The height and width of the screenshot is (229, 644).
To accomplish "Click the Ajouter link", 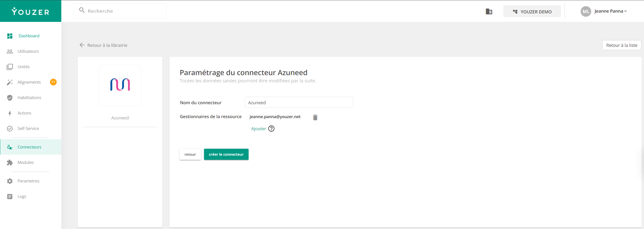I will 259,129.
